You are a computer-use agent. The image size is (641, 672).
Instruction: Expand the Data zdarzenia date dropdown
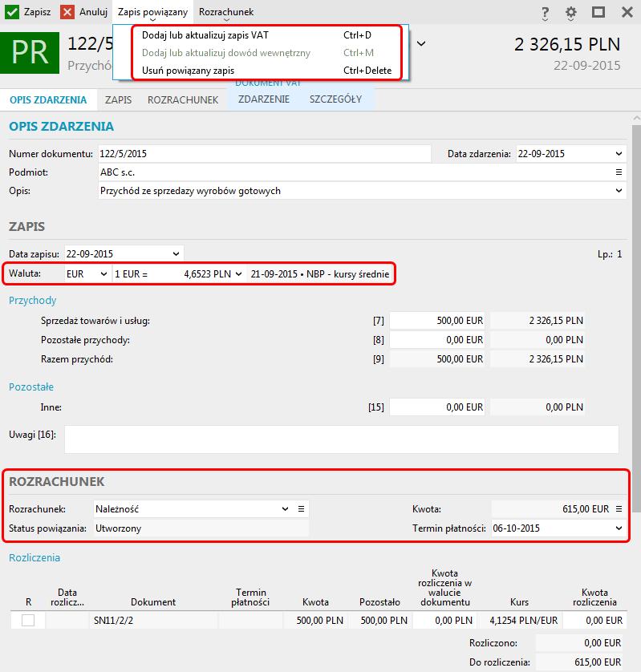619,154
